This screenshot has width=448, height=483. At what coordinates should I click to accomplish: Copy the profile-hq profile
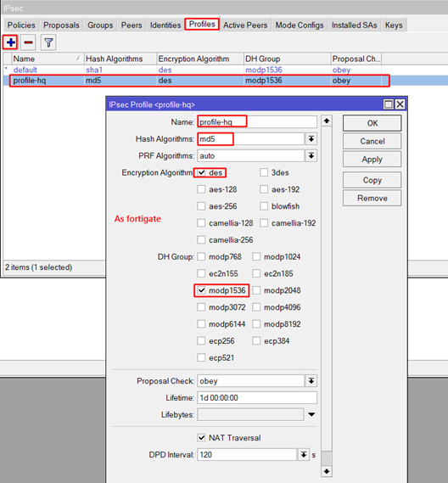[372, 180]
